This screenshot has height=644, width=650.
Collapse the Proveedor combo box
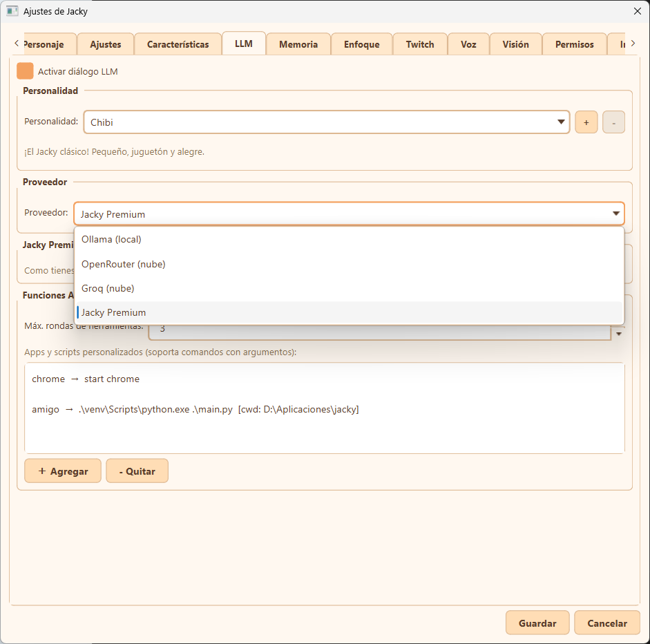coord(349,214)
